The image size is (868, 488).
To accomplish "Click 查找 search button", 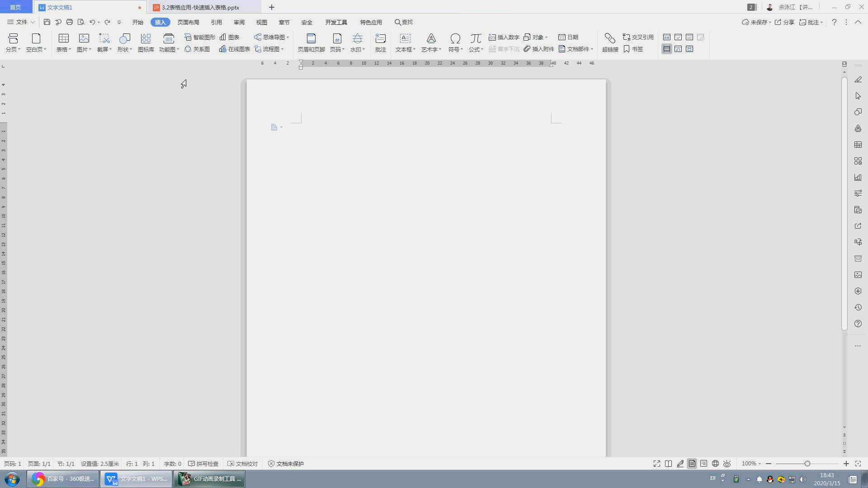I will [x=404, y=22].
